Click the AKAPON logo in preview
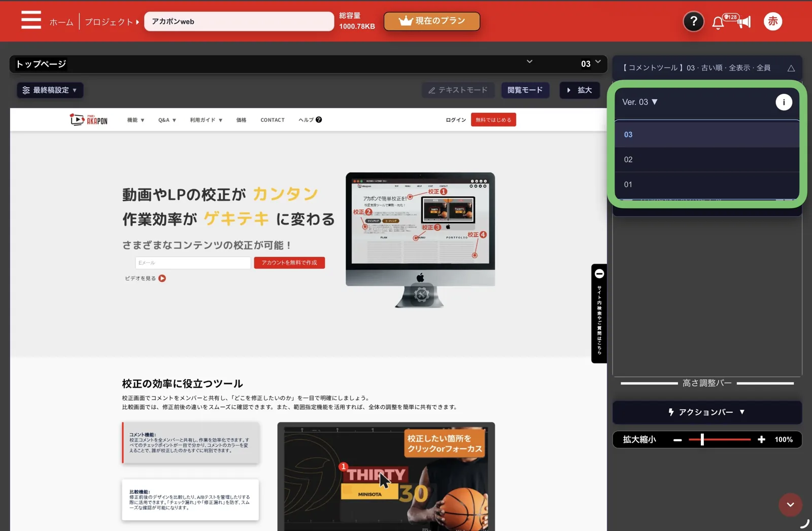 [89, 120]
